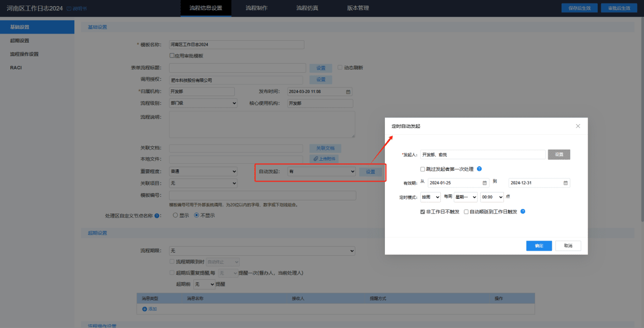Tick 流程期限到时 checkbox

(x=172, y=261)
